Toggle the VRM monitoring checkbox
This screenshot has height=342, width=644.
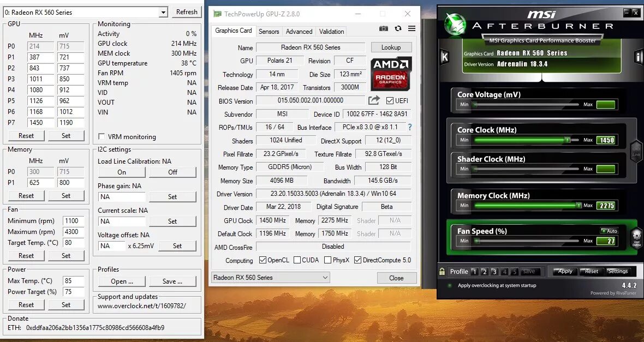(102, 137)
